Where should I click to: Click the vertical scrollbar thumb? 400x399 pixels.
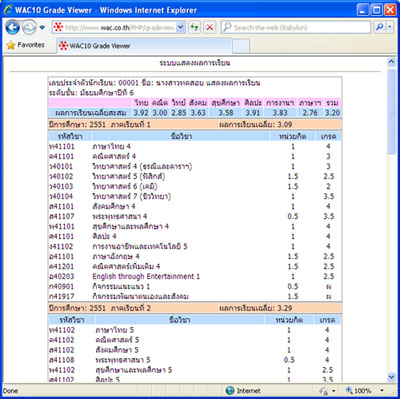(x=391, y=111)
